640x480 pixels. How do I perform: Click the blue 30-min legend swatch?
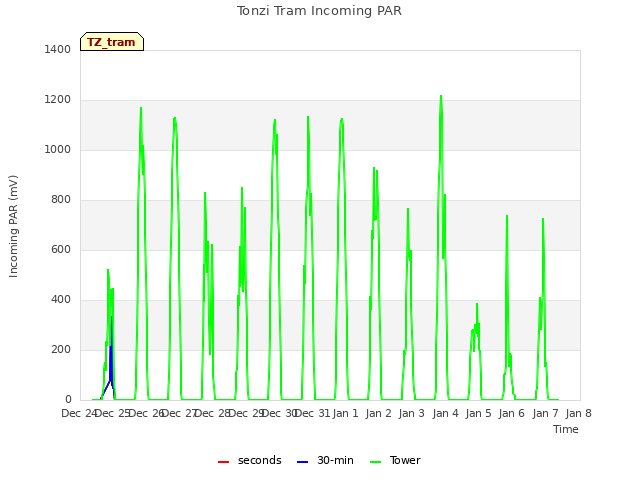coord(302,462)
